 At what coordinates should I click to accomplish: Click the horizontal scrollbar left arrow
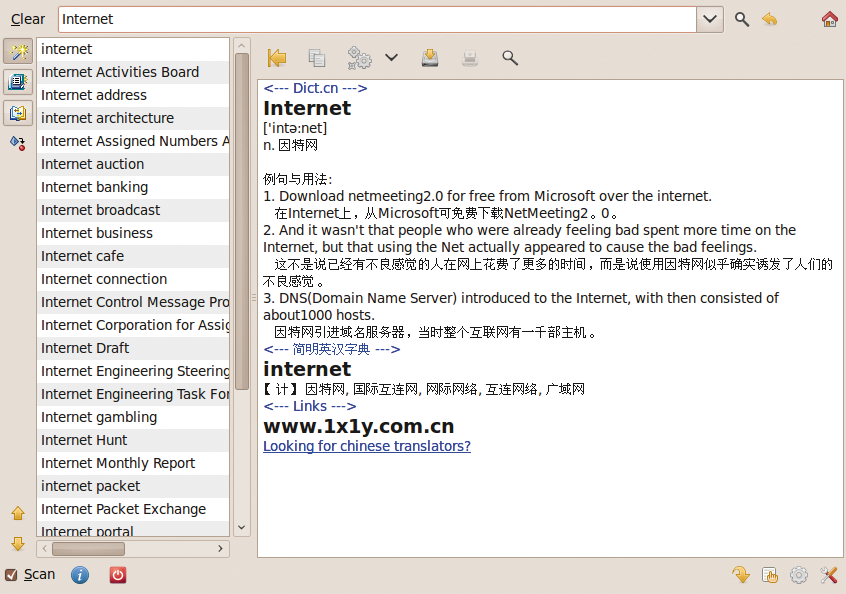[45, 549]
